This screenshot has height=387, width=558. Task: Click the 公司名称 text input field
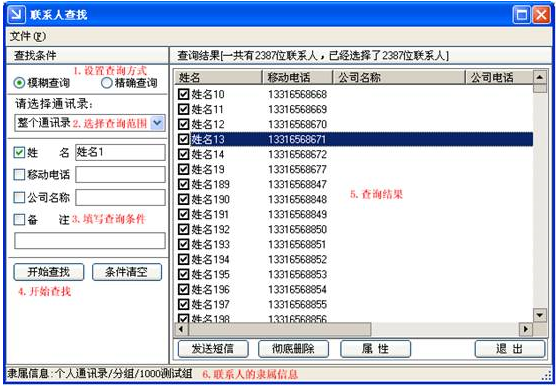(120, 198)
